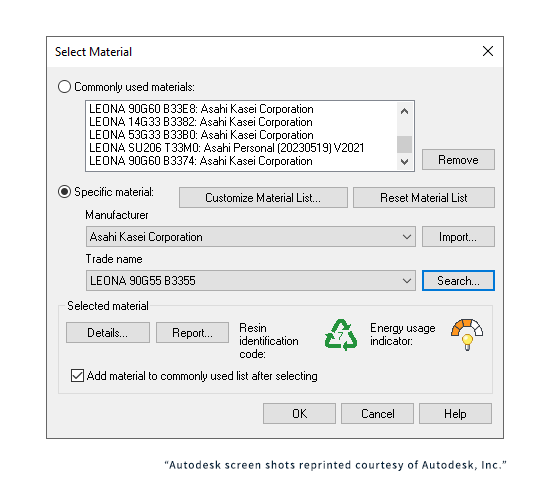Open Help for this dialog
The width and height of the screenshot is (550, 500).
455,414
